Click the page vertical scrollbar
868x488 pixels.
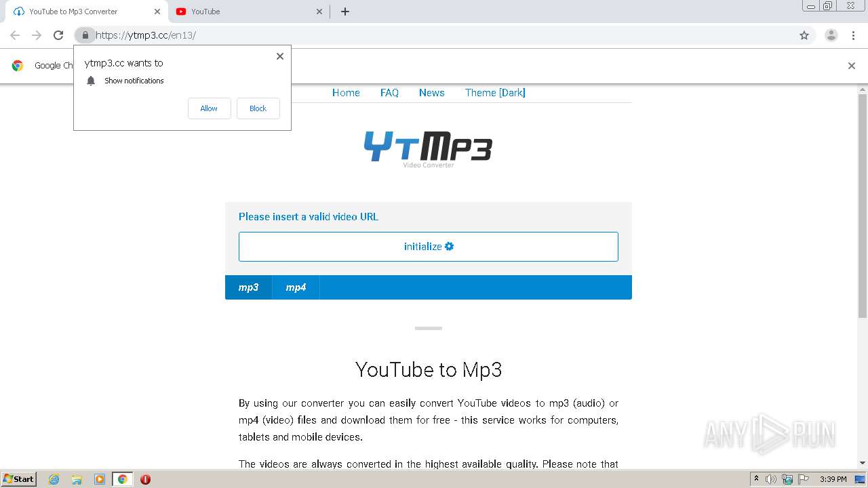click(x=863, y=206)
